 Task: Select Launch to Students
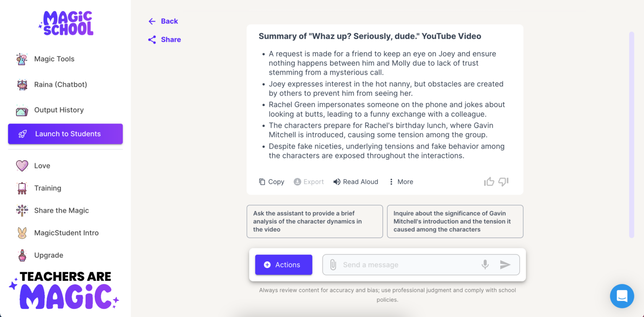coord(68,134)
